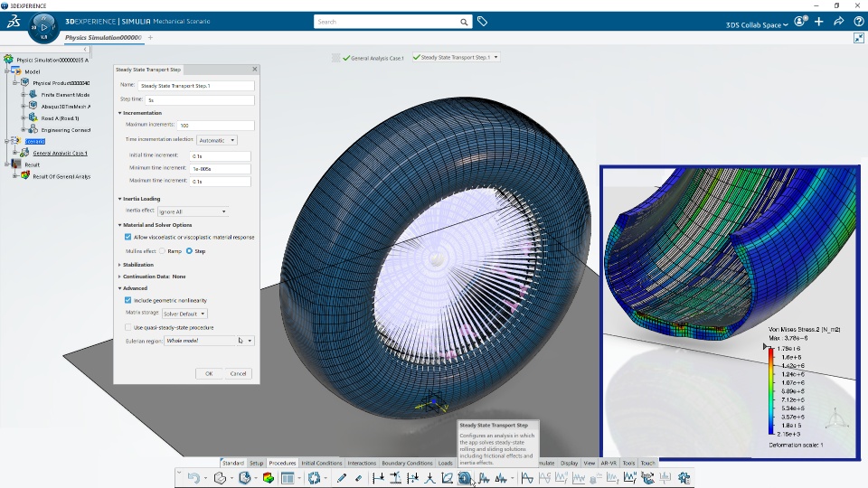Open Time incrementation selection Automatic dropdown
This screenshot has height=488, width=868.
pos(217,141)
